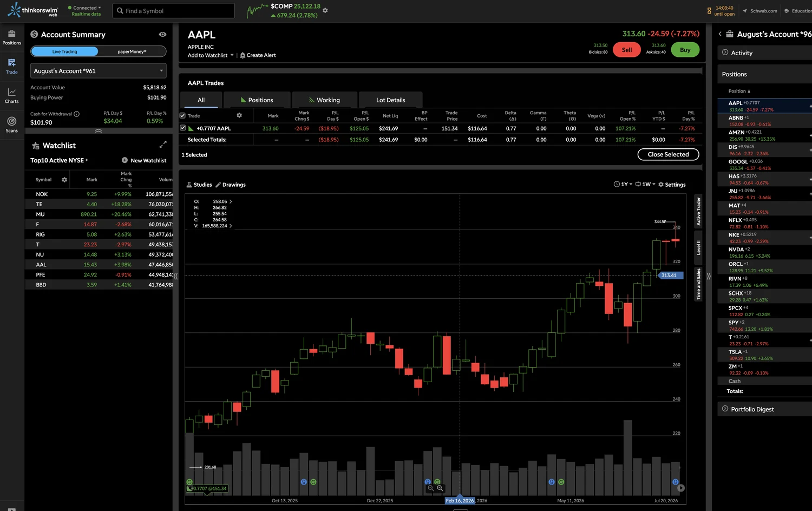Screen dimensions: 812x511
Task: Sort positions by the Position column header
Action: tap(739, 91)
